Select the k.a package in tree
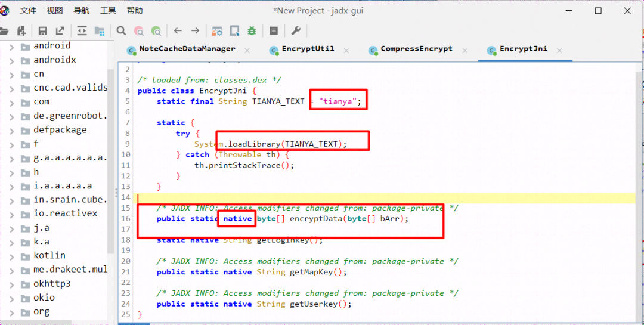Viewport: 644px width, 325px height. (42, 242)
